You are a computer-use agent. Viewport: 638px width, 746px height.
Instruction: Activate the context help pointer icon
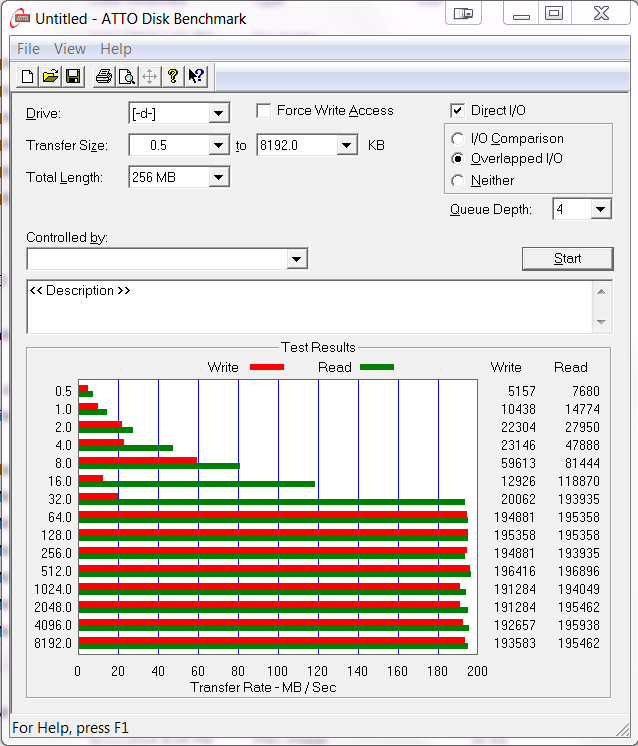pos(196,77)
